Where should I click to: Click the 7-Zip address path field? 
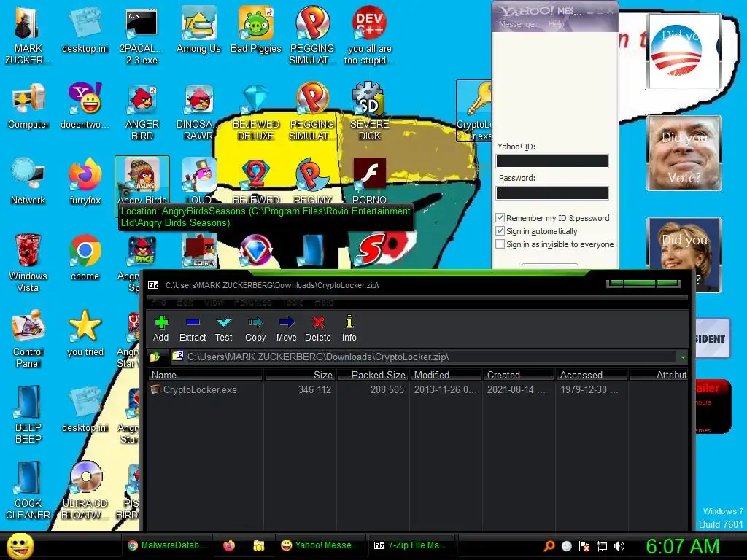pyautogui.click(x=424, y=357)
